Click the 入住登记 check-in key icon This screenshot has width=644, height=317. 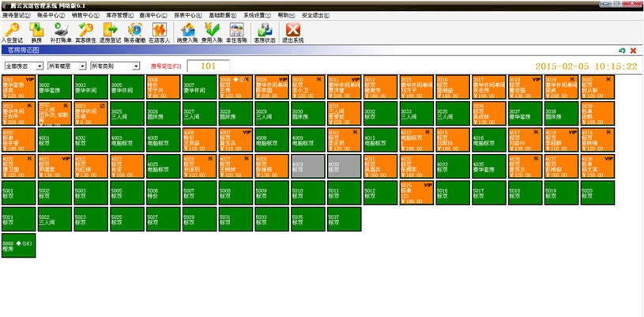[x=12, y=32]
